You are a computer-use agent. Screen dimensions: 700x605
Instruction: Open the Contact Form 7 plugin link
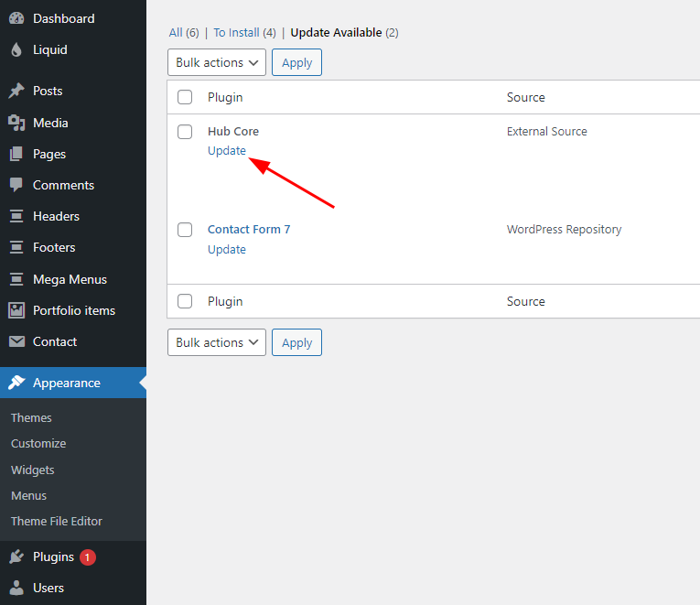pos(249,229)
